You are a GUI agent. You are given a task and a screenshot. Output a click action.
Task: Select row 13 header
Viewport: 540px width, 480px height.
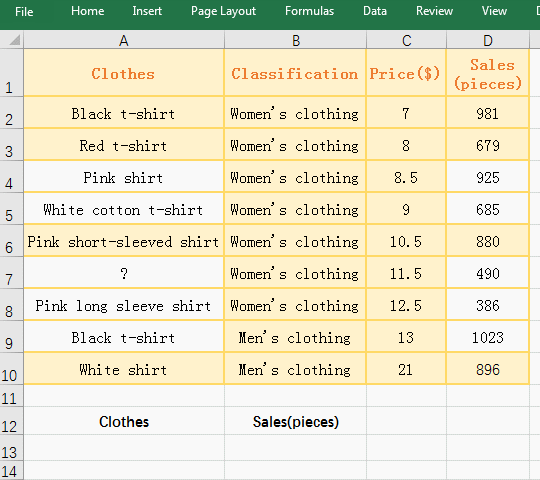tap(11, 448)
